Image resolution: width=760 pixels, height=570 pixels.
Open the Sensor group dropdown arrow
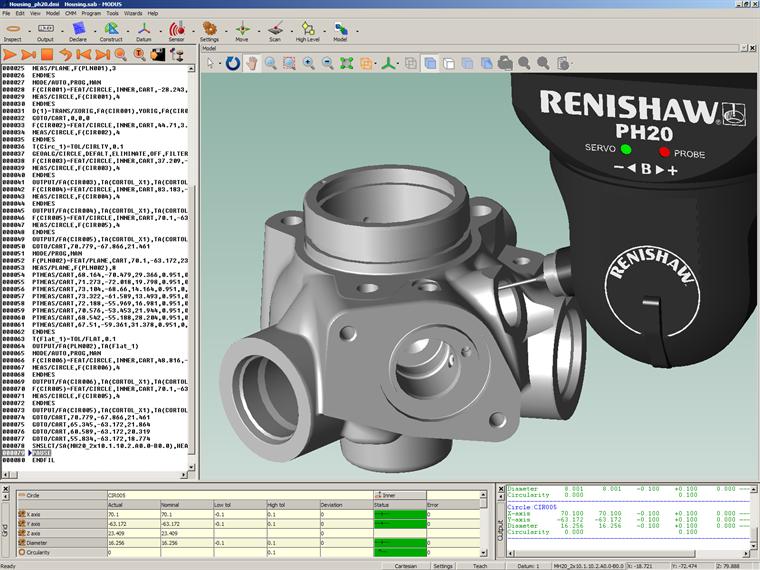point(193,31)
